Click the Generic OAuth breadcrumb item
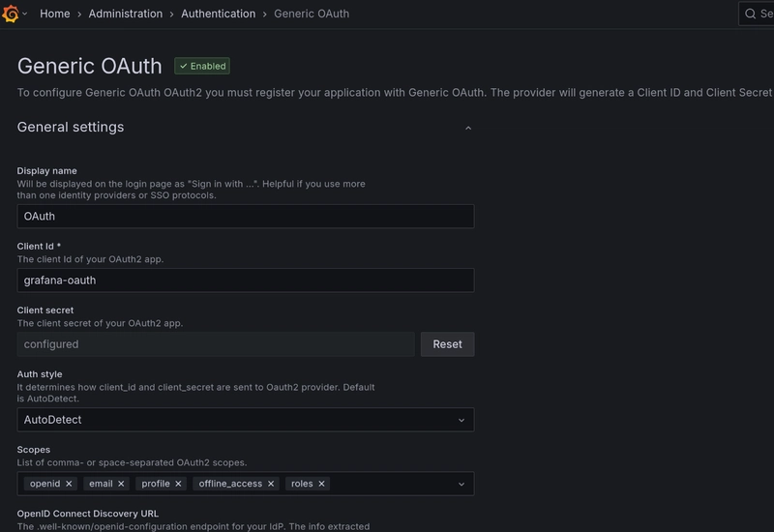Screen dimensions: 774x532 click(312, 14)
